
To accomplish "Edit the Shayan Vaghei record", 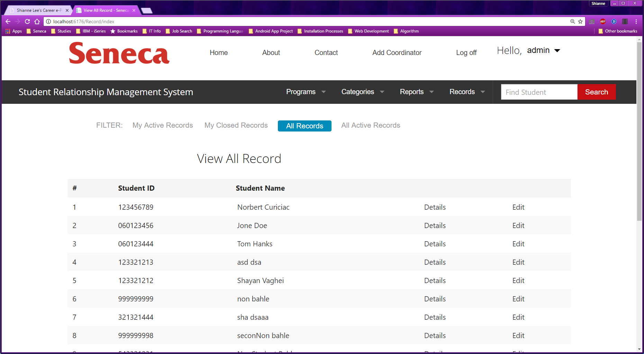I will click(518, 281).
